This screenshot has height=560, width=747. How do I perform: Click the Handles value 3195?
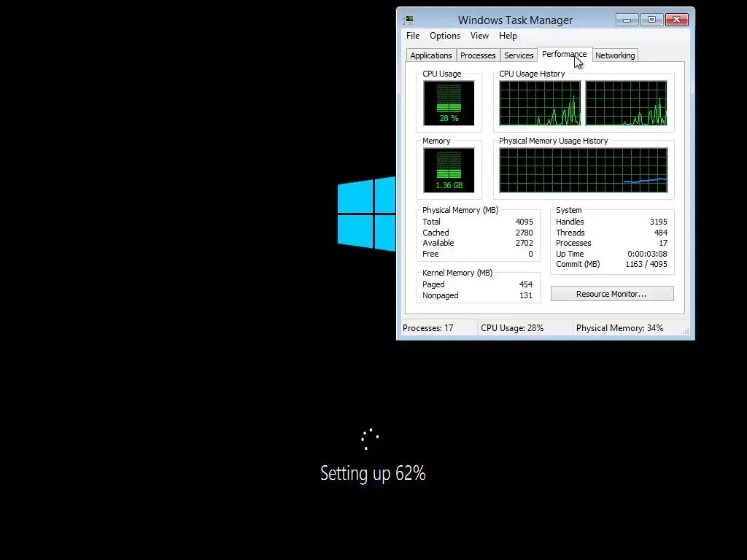pos(659,222)
